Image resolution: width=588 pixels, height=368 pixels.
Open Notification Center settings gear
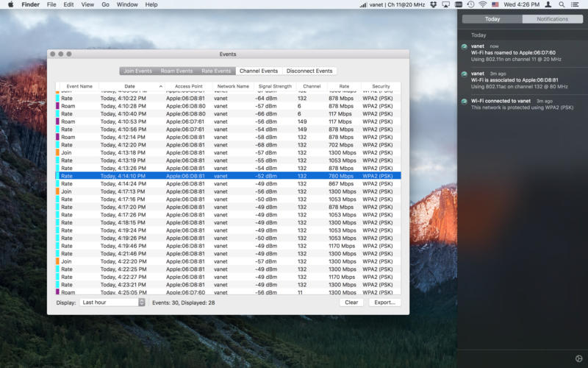[578, 358]
